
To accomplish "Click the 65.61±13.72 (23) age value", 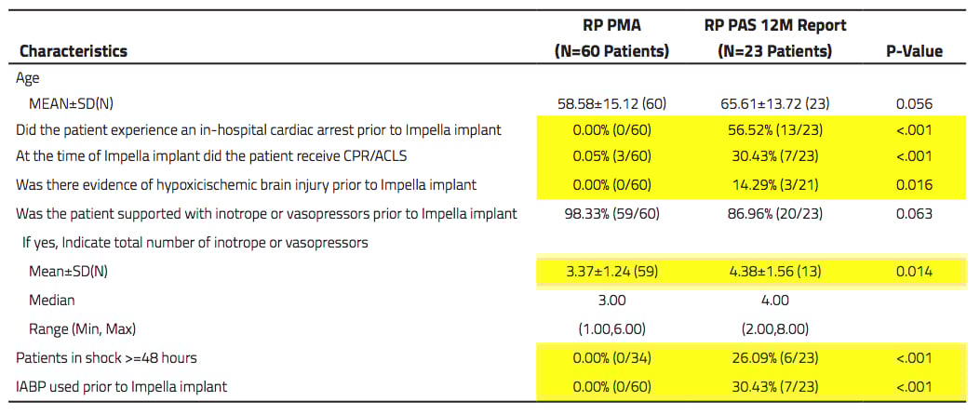I will 775,104.
